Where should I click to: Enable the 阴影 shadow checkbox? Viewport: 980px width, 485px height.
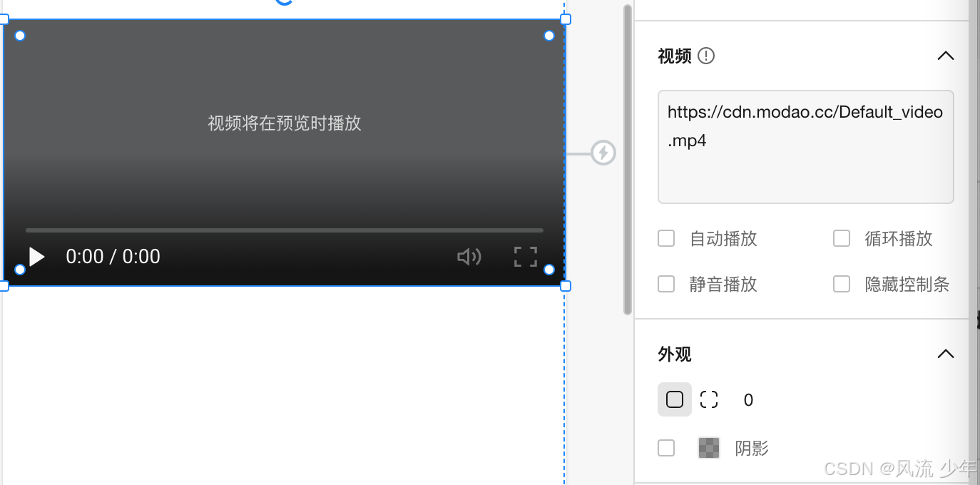pyautogui.click(x=666, y=448)
